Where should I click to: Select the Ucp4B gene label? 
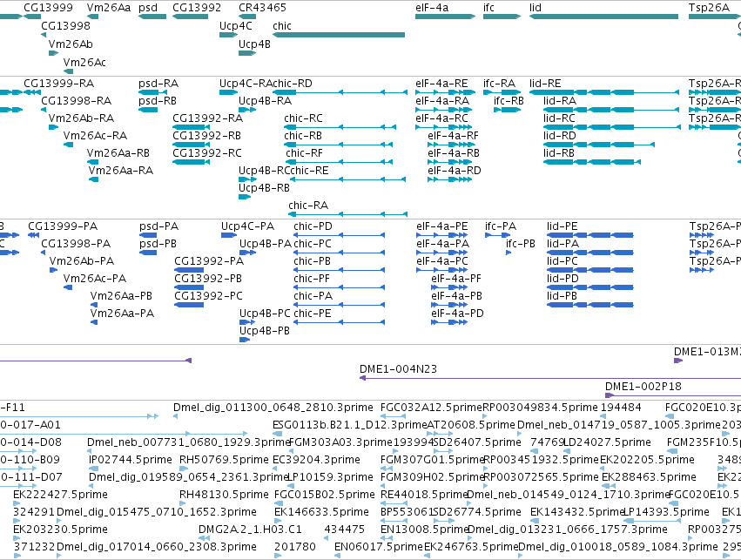coord(255,44)
